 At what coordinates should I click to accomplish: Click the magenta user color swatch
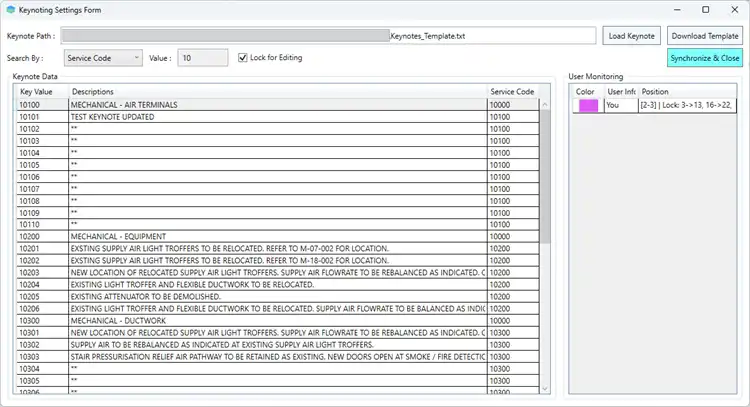click(588, 105)
